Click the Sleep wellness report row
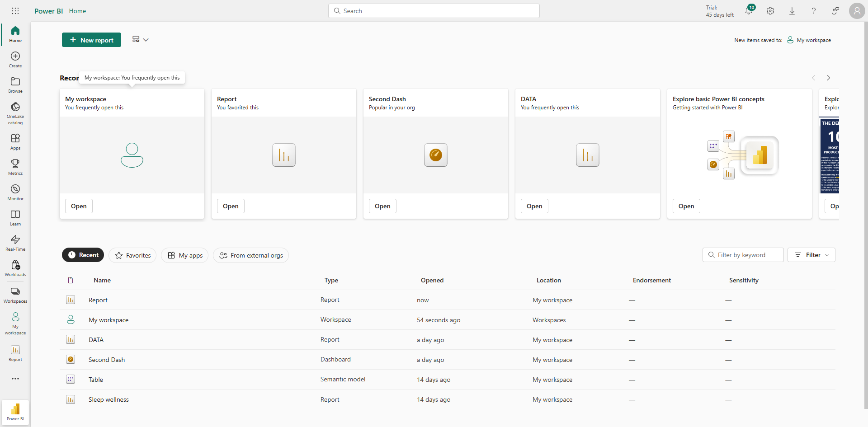This screenshot has height=427, width=868. click(x=448, y=399)
